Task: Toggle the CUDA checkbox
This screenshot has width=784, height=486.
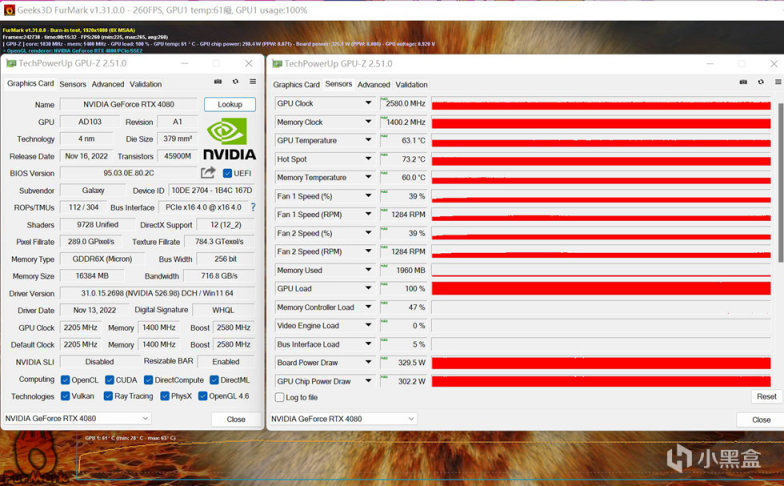Action: click(x=110, y=380)
